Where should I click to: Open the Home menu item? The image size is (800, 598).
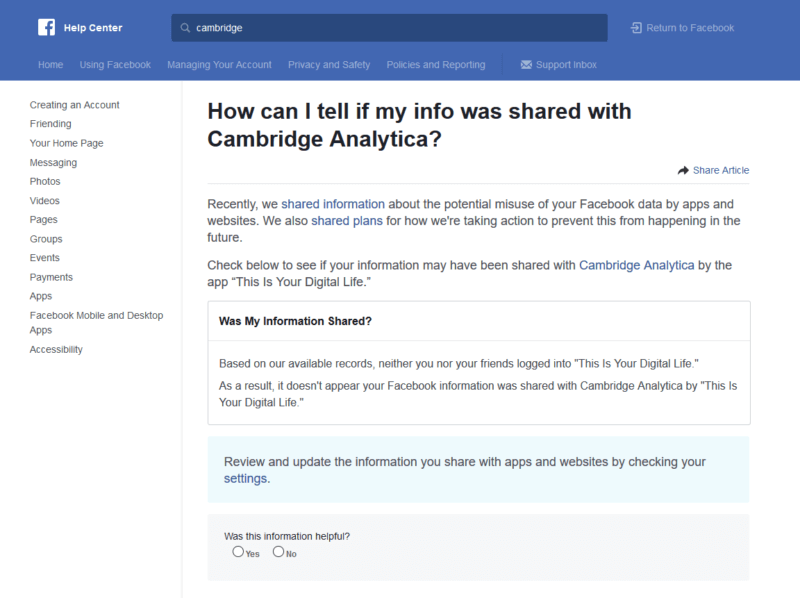(x=51, y=65)
